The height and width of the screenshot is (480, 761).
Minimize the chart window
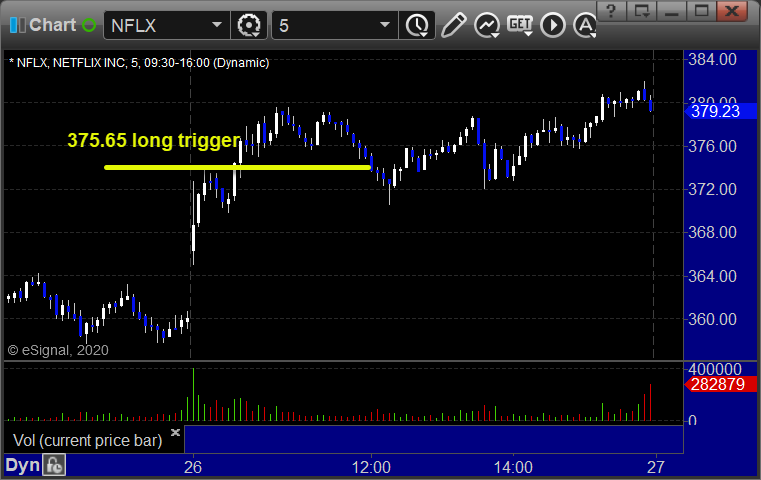(672, 11)
